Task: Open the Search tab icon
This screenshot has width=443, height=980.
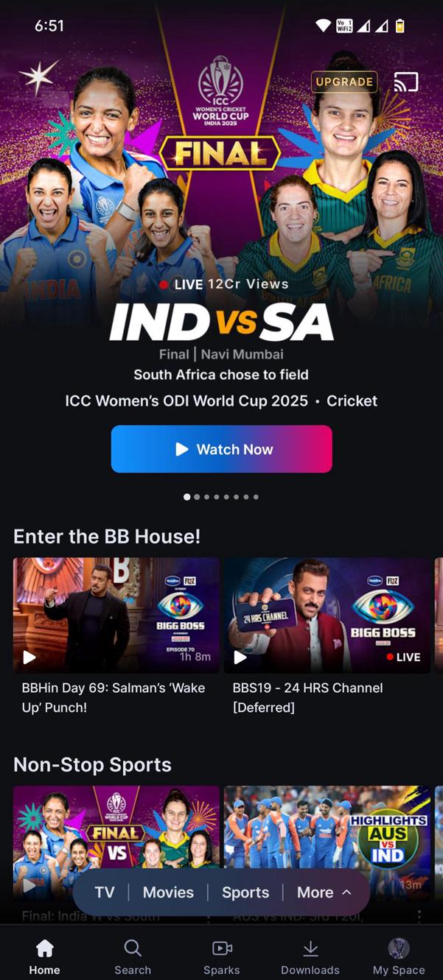Action: pyautogui.click(x=133, y=948)
